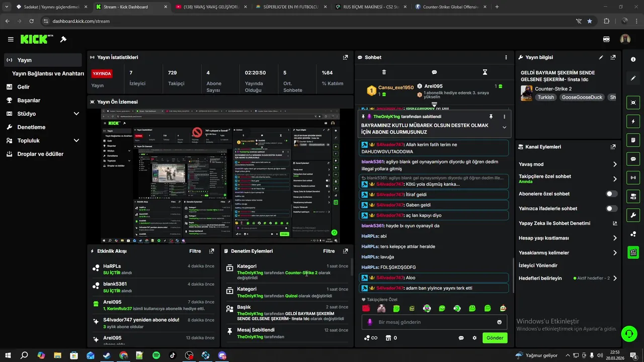Toggle Abonelere özel sohbet switch
The height and width of the screenshot is (362, 644).
coord(612,194)
